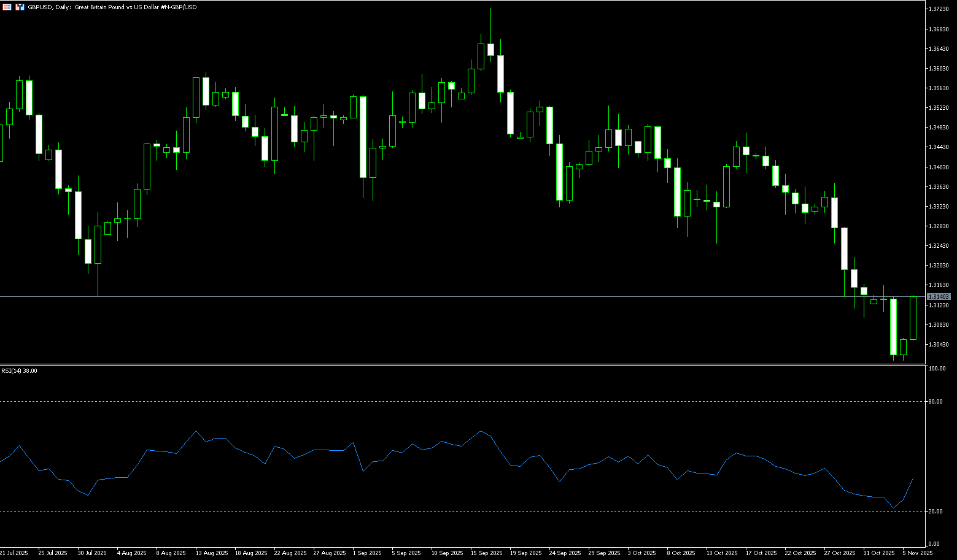
Task: Click the divider between price chart and RSI
Action: pos(460,364)
